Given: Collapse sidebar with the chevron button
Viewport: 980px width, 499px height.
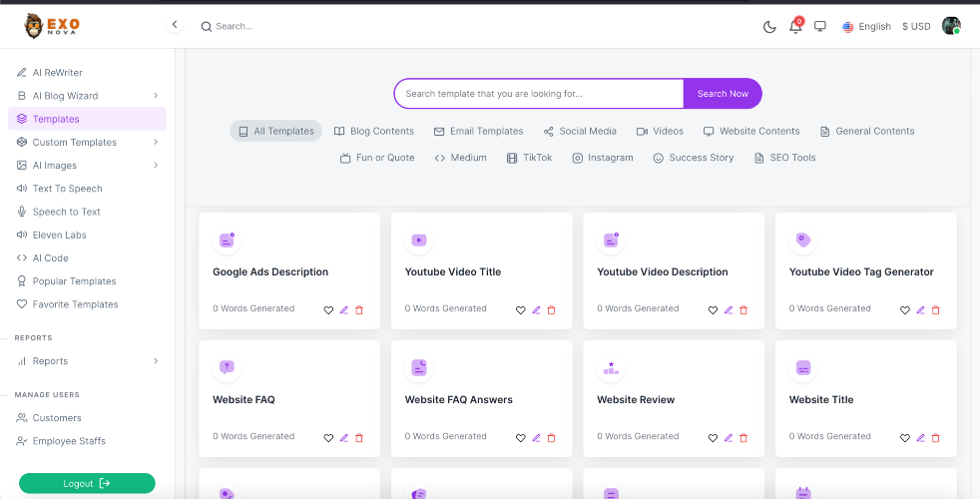Looking at the screenshot, I should pos(175,25).
